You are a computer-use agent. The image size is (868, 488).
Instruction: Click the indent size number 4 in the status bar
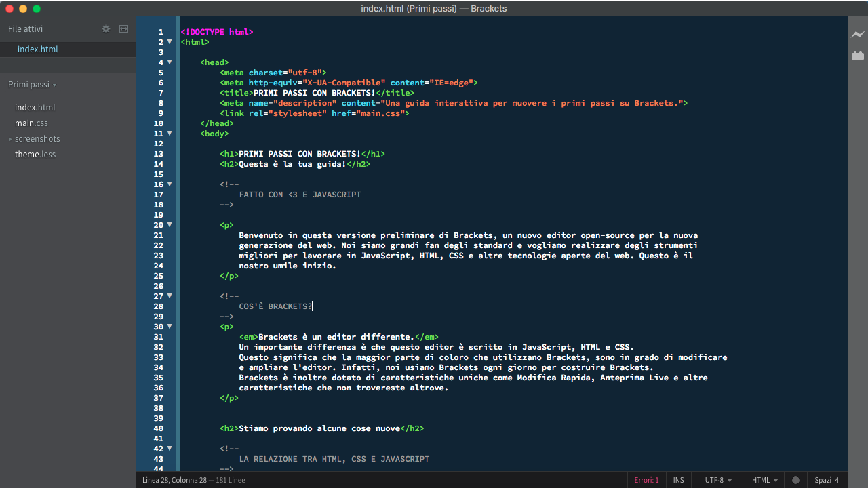(837, 480)
